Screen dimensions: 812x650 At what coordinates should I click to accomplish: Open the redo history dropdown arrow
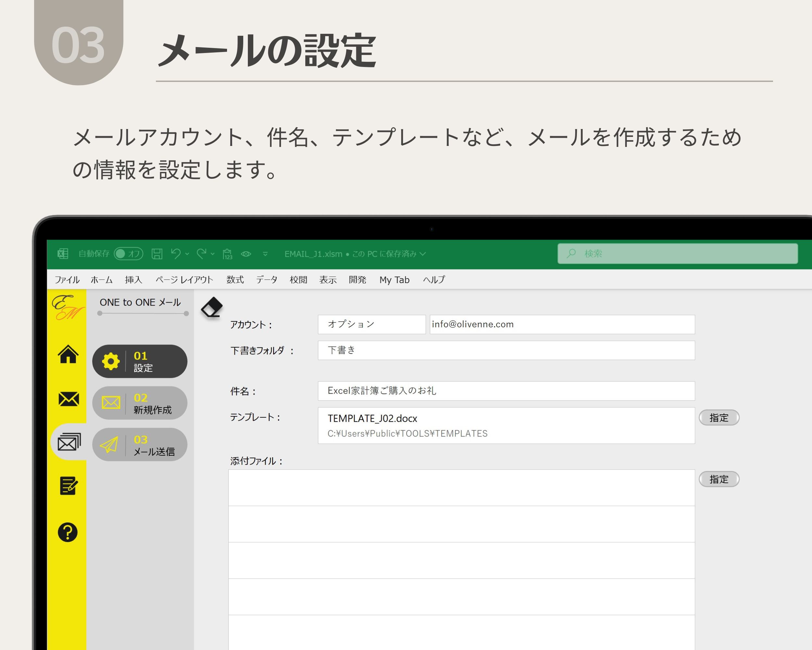coord(213,254)
